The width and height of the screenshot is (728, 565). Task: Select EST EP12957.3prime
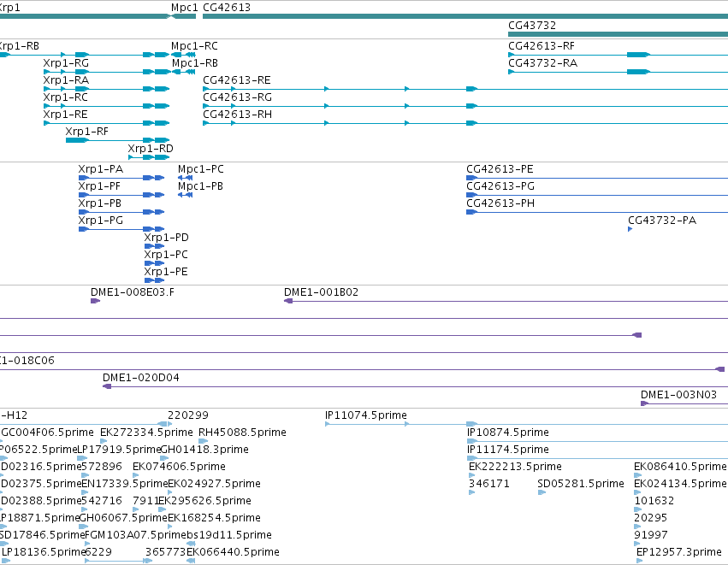coord(679,552)
